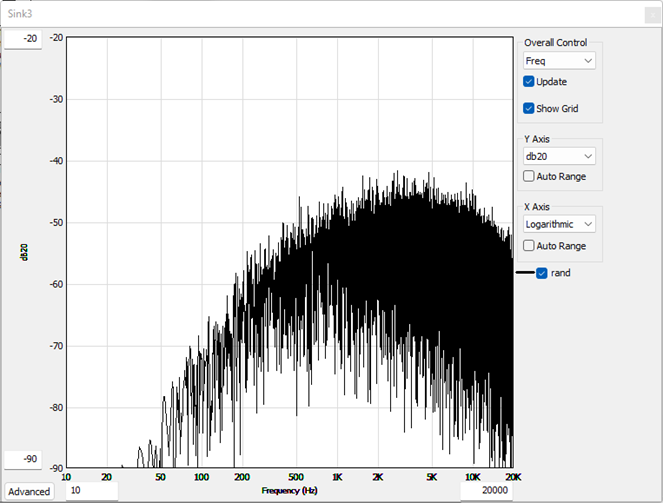Click the Sink3 window title bar
The image size is (663, 503).
300,13
